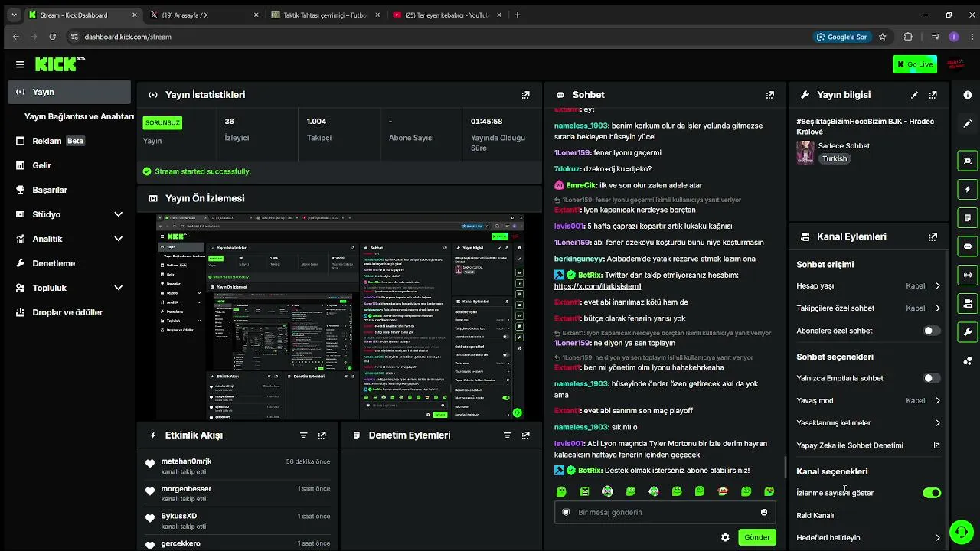Pop out the Sohbet chat panel

pyautogui.click(x=769, y=95)
